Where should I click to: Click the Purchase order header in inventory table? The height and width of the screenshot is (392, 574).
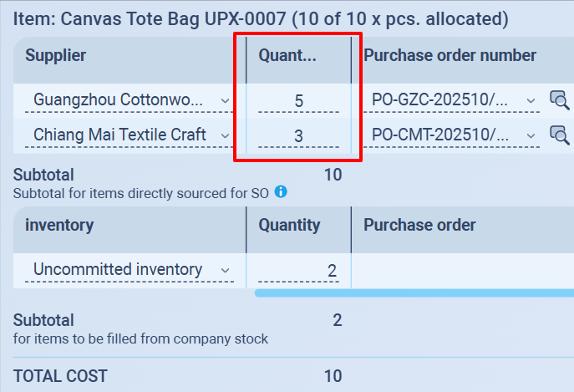tap(419, 225)
